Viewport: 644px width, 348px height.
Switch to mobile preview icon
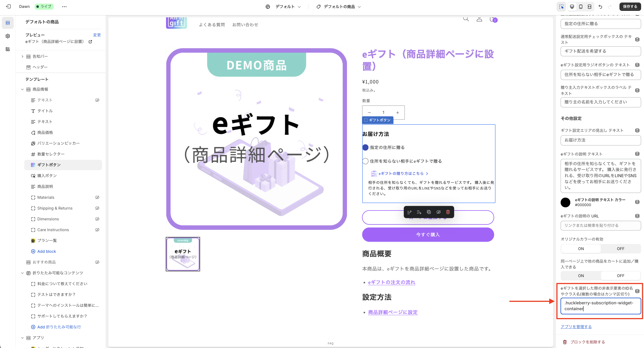(x=581, y=7)
